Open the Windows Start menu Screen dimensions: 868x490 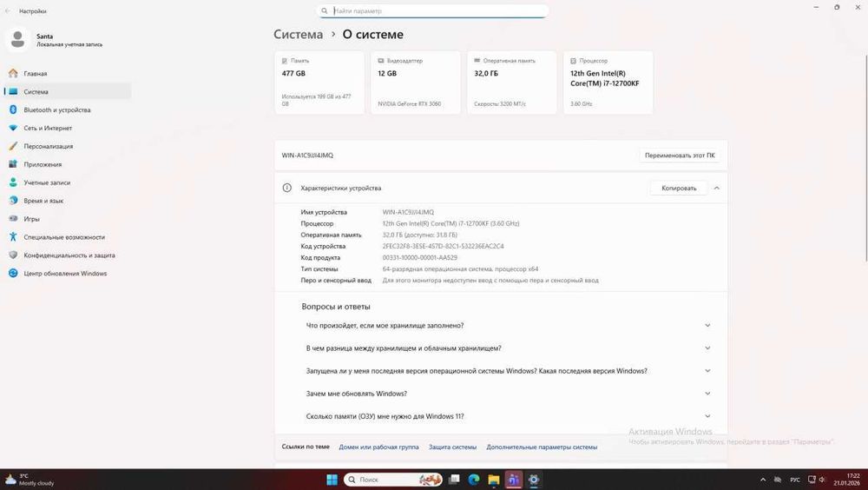coord(332,480)
